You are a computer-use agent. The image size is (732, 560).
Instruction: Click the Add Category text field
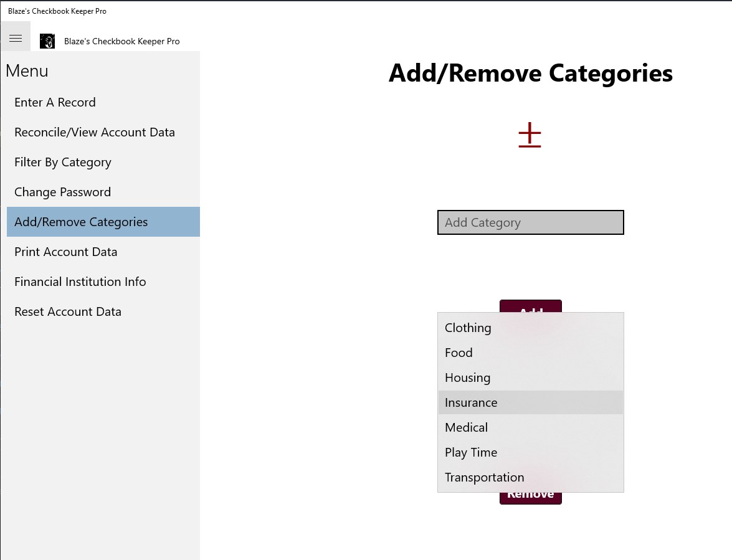(530, 222)
